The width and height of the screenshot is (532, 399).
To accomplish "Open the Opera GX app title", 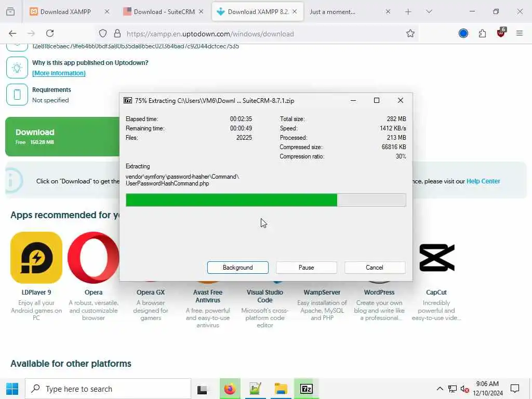I will pyautogui.click(x=151, y=292).
